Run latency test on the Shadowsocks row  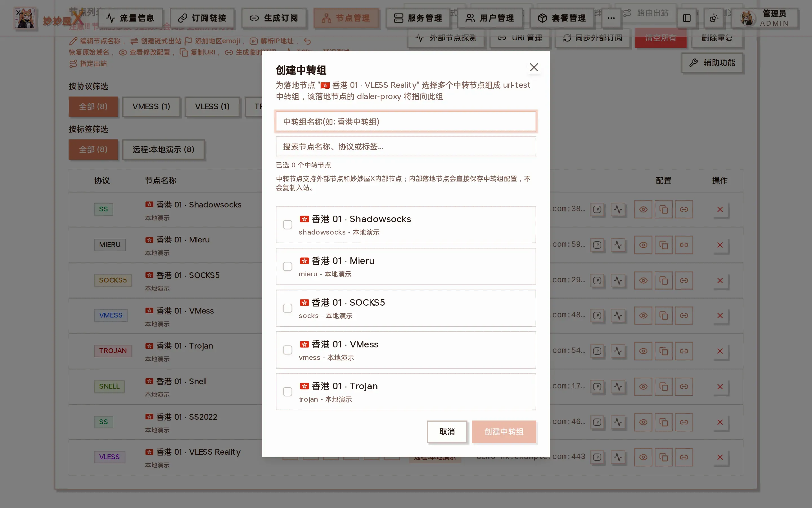click(618, 209)
